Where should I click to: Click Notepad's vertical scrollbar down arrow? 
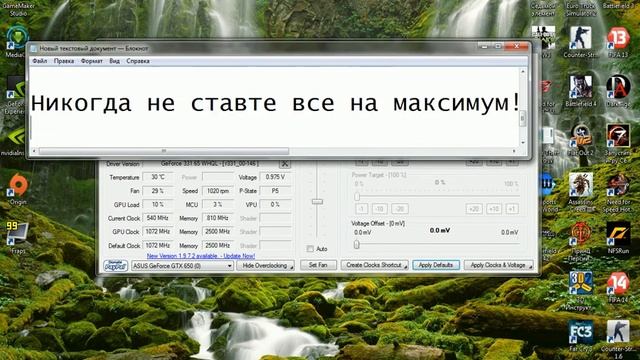coord(522,142)
